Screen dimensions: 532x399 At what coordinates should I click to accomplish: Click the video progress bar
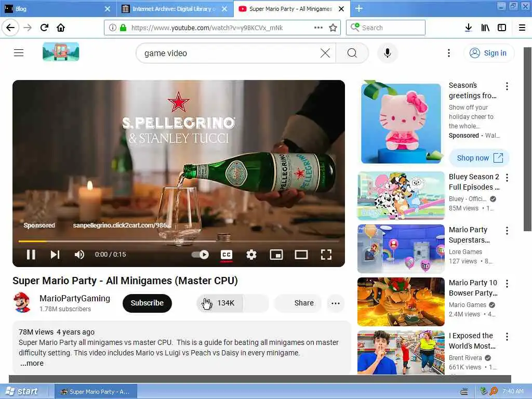click(x=179, y=241)
